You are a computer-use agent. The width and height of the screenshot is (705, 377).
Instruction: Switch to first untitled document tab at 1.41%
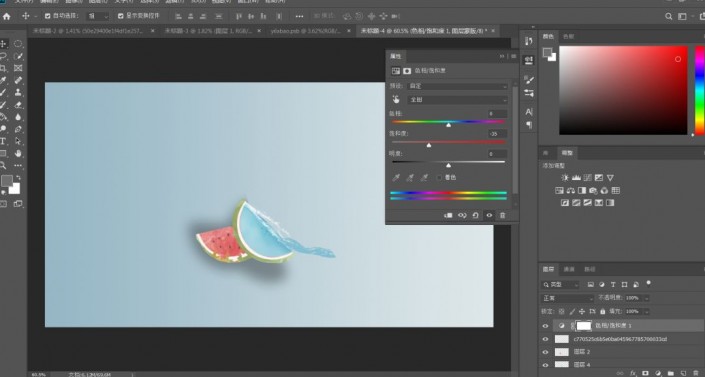pos(88,31)
